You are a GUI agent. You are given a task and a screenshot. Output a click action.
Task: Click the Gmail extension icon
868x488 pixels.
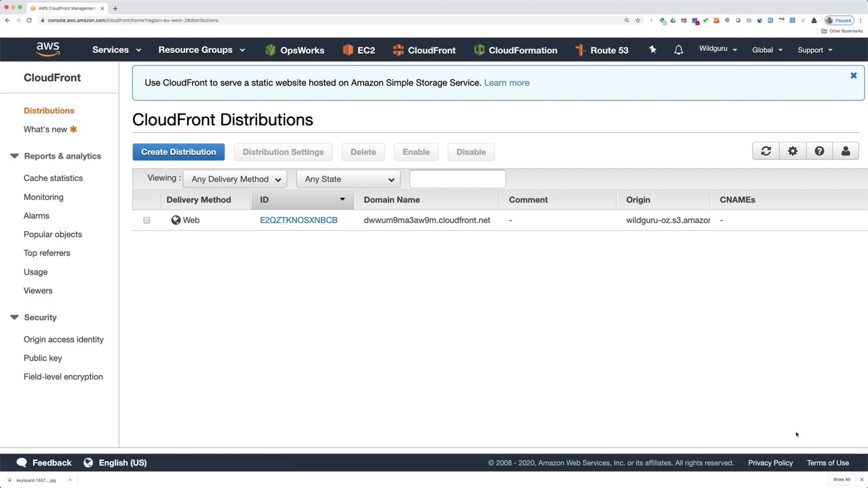coord(684,20)
